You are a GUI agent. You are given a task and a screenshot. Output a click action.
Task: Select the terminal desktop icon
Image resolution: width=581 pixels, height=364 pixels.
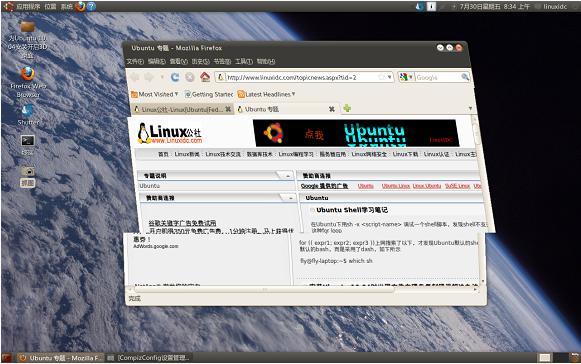click(x=28, y=140)
